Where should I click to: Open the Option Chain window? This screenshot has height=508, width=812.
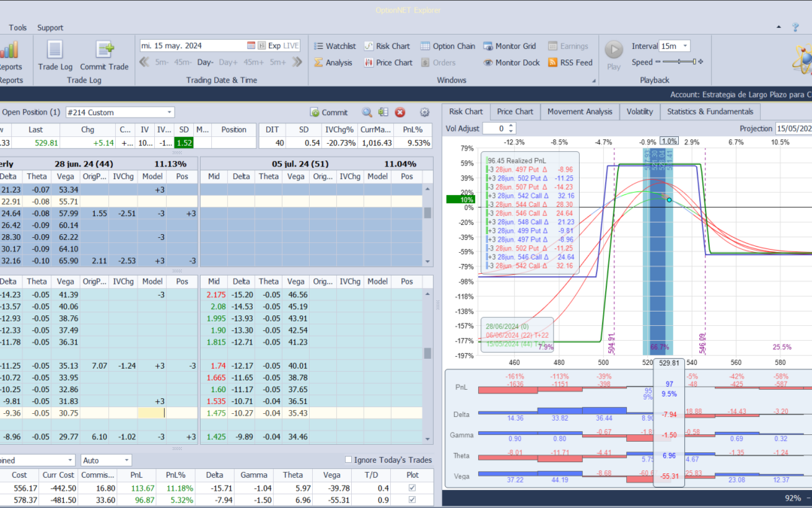447,46
